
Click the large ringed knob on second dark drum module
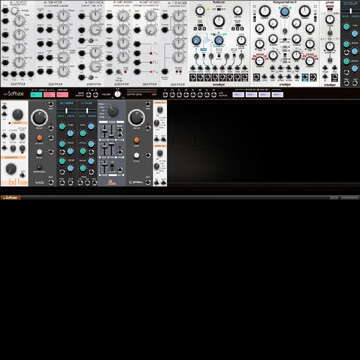[136, 118]
